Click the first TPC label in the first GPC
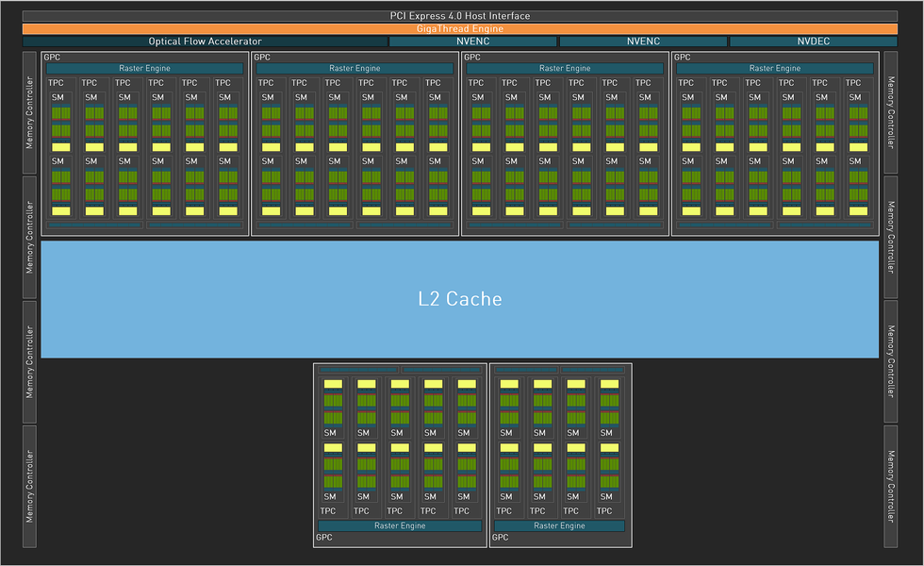The width and height of the screenshot is (924, 566). (x=56, y=83)
